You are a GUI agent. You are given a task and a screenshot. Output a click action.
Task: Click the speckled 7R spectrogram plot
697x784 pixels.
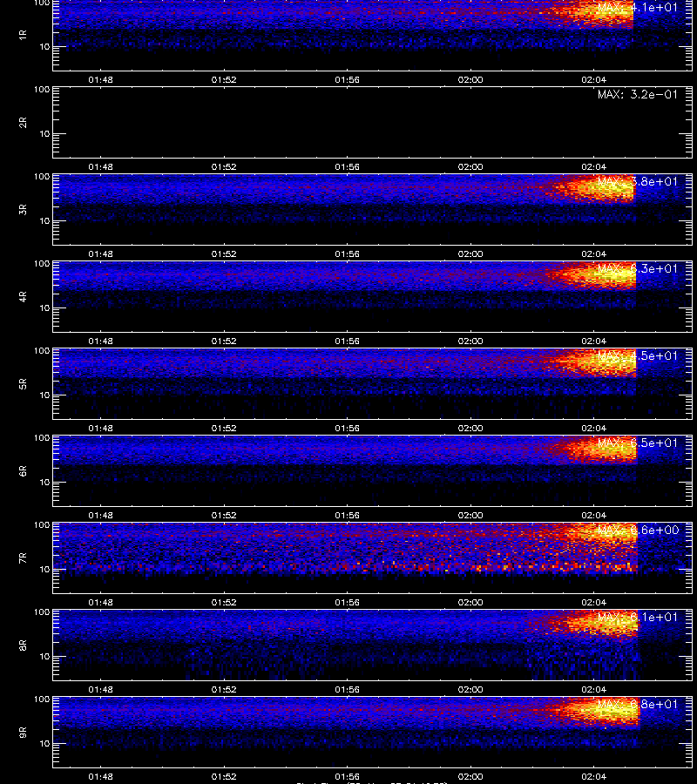(x=373, y=558)
